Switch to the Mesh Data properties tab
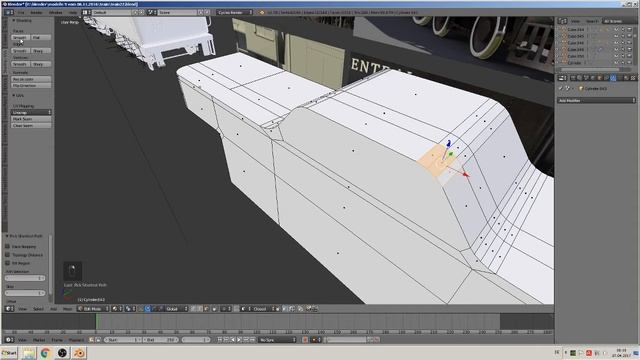The height and width of the screenshot is (360, 640). (619, 78)
